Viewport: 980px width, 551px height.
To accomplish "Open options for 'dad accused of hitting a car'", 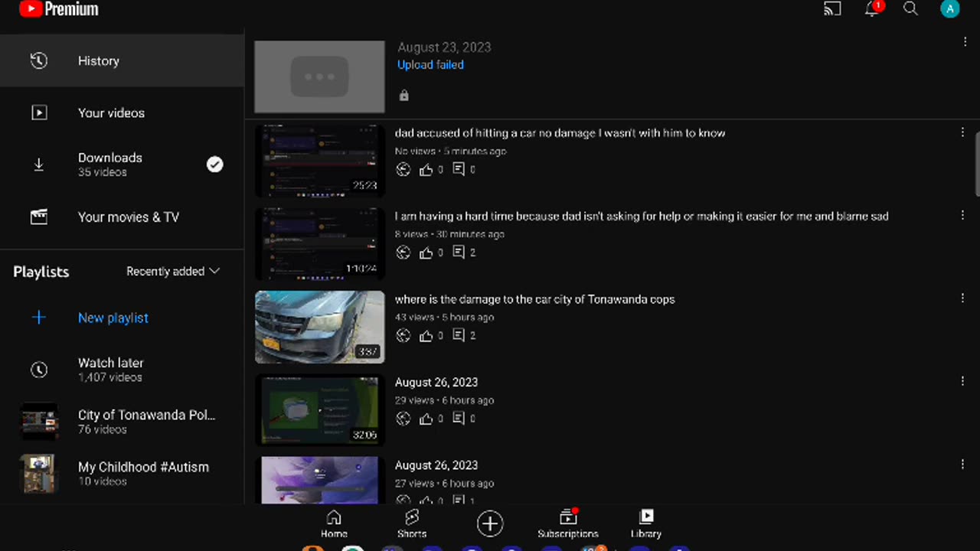I will tap(962, 132).
